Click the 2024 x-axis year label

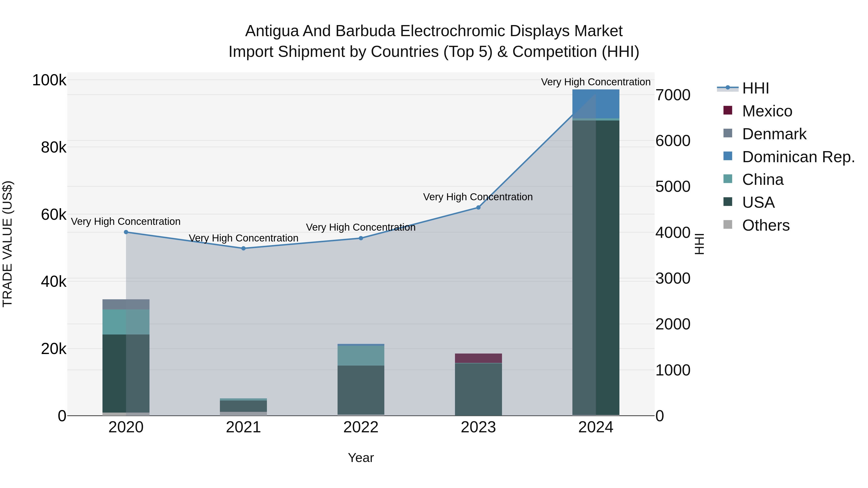pyautogui.click(x=596, y=427)
